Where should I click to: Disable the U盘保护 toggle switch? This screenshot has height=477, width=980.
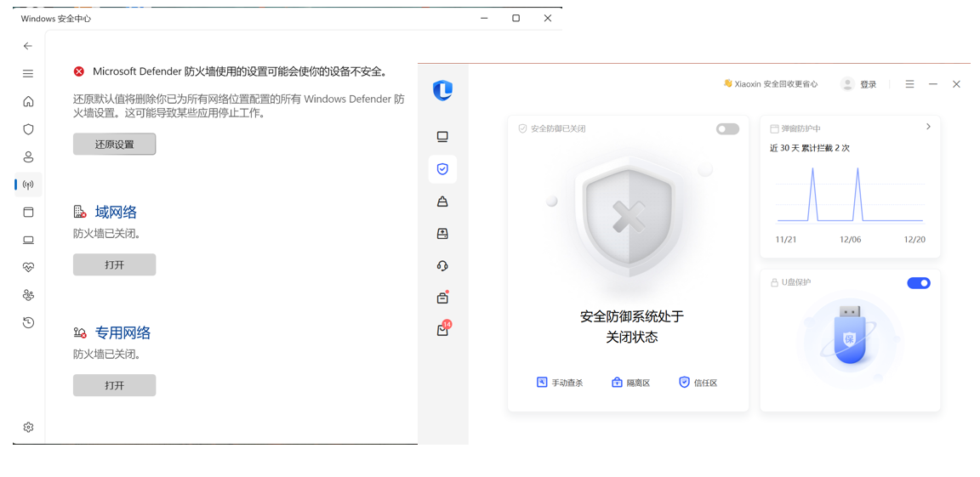coord(919,283)
